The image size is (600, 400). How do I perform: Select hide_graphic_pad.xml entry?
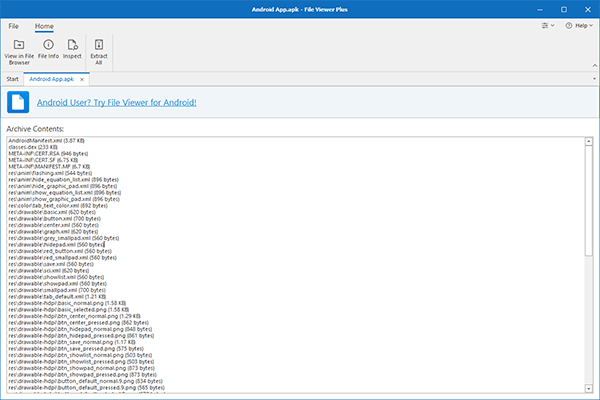coord(63,186)
